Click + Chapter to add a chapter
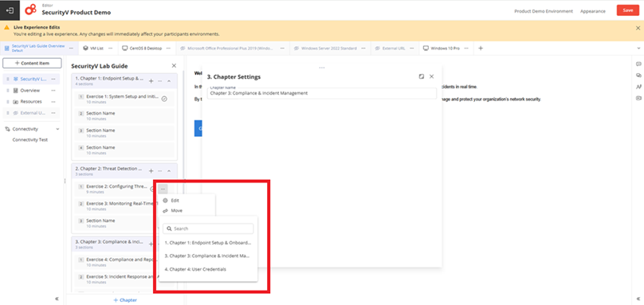This screenshot has height=305, width=644. pos(125,300)
